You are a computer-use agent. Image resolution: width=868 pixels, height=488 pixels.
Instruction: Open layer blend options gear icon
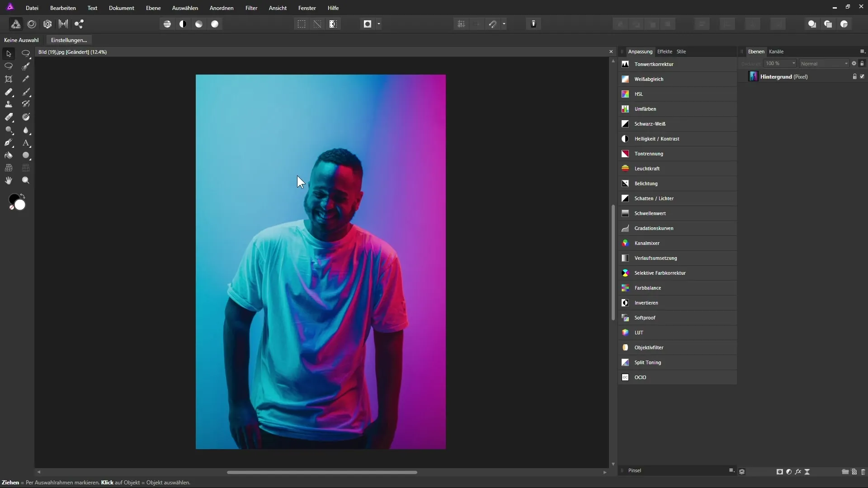854,64
